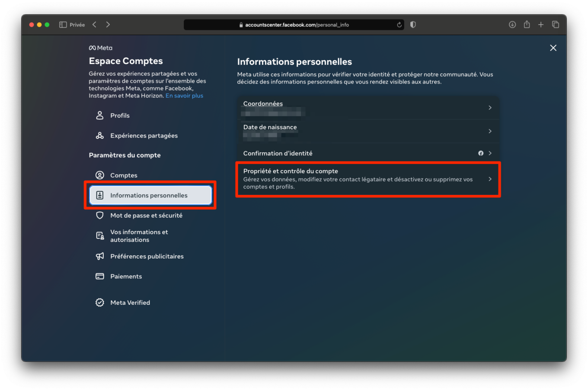The width and height of the screenshot is (588, 390).
Task: Open Mot de passe et sécurité
Action: [150, 215]
